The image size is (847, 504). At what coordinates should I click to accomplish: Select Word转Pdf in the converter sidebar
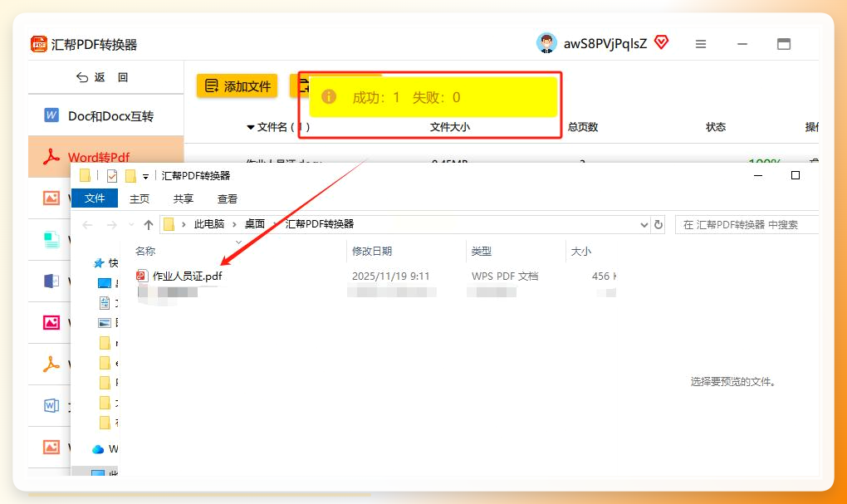(106, 157)
